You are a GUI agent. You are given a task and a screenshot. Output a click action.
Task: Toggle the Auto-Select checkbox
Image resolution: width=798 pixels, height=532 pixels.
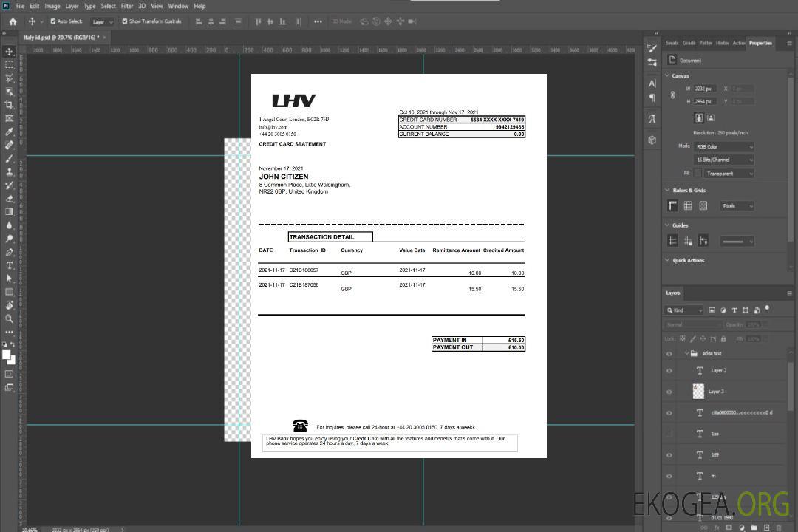click(x=53, y=21)
